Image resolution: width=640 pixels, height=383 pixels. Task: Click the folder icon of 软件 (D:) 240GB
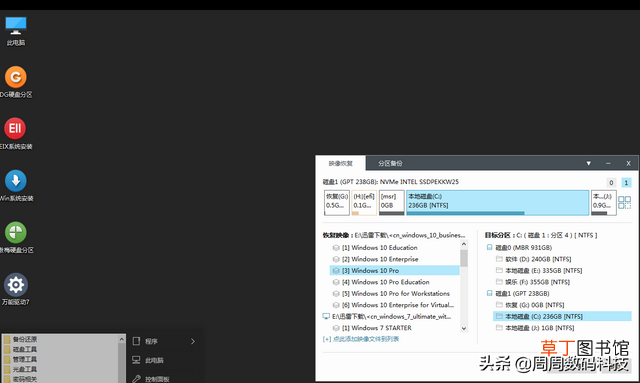(x=499, y=259)
